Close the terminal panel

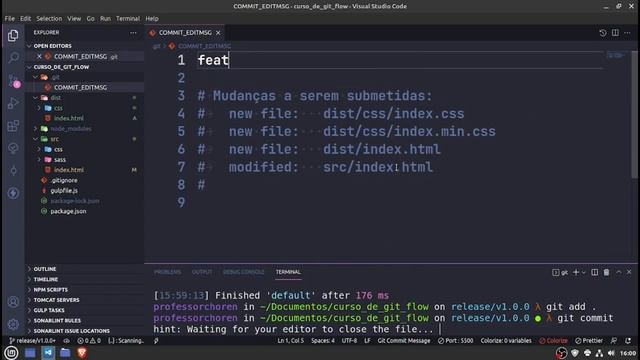[629, 272]
